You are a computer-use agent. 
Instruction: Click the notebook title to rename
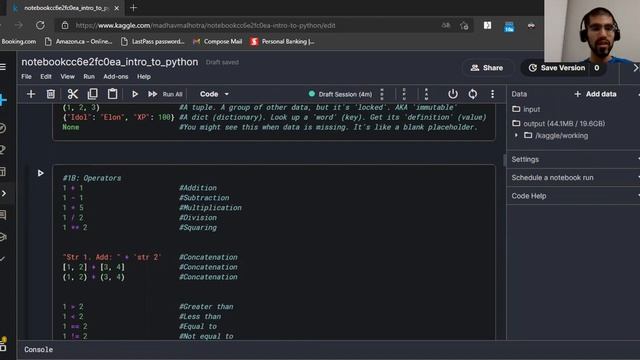(110, 62)
